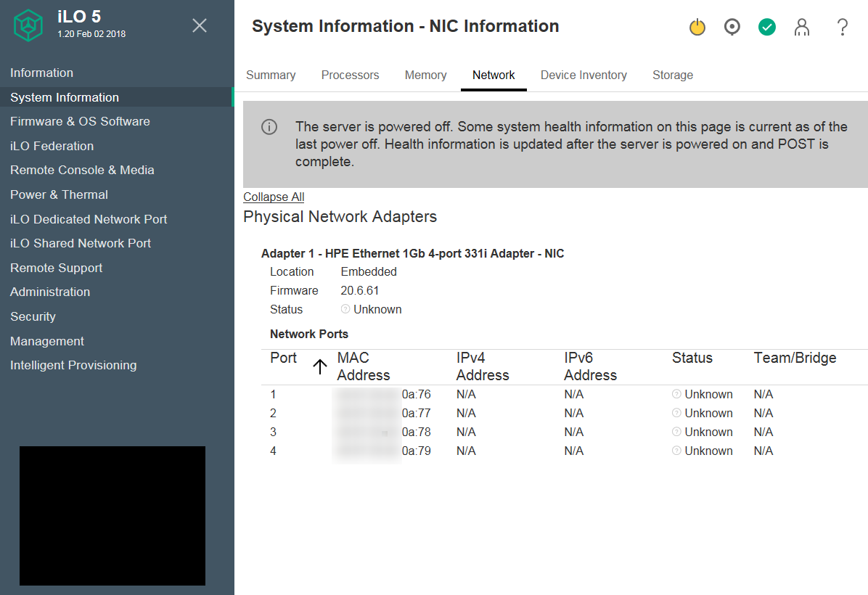Click the status icon for port 3
868x595 pixels.
click(x=676, y=432)
